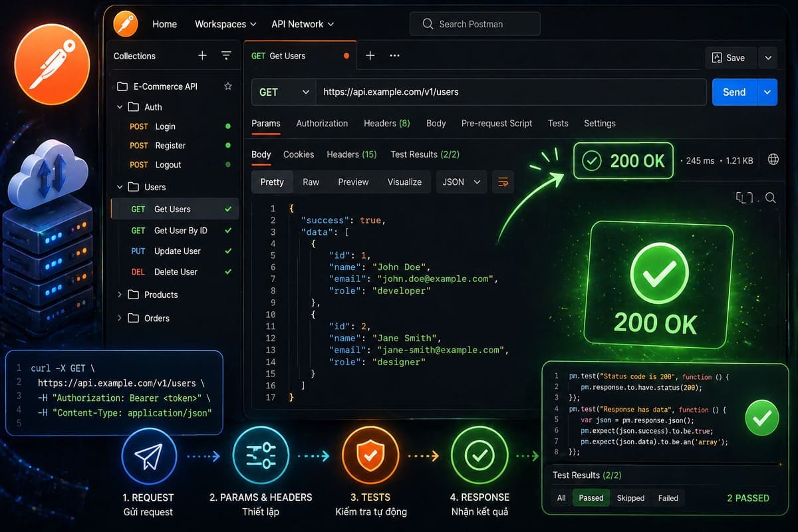798x532 pixels.
Task: Click the orange unsaved dot on Get Users tab
Action: coord(346,56)
